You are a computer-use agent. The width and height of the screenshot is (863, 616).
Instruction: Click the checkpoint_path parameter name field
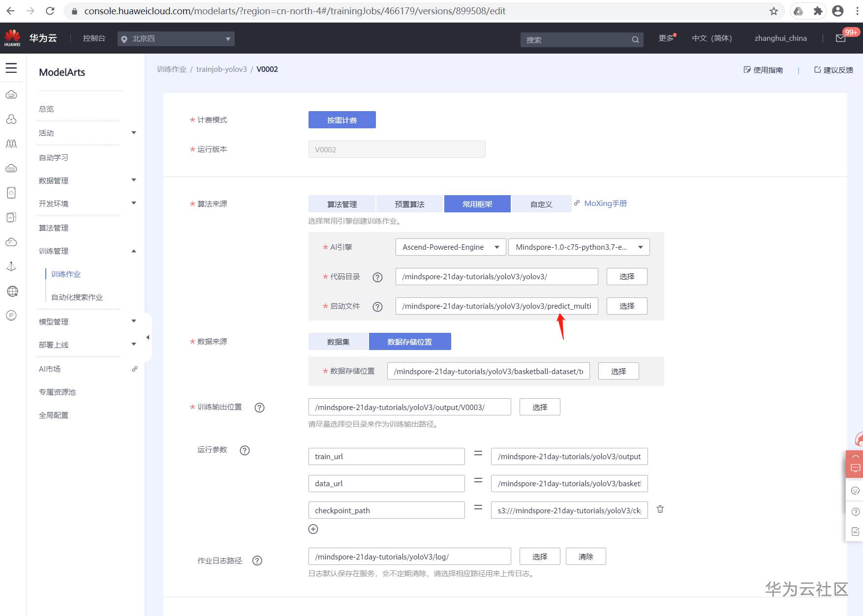386,510
